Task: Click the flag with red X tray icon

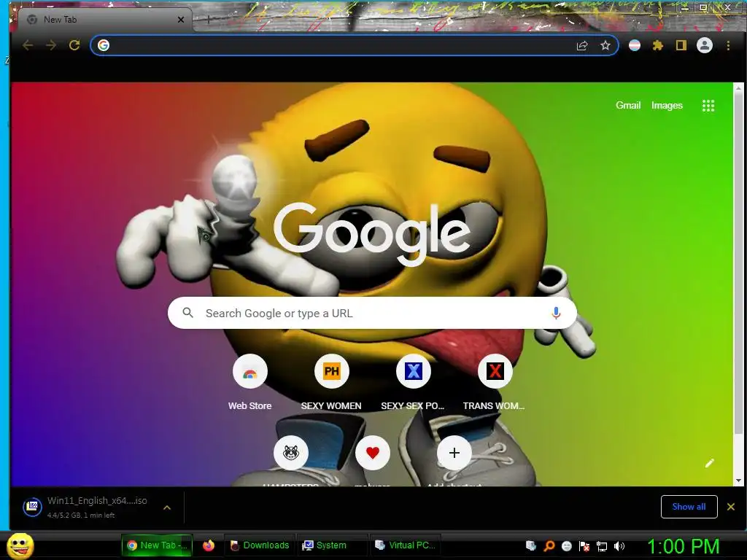Action: click(584, 546)
